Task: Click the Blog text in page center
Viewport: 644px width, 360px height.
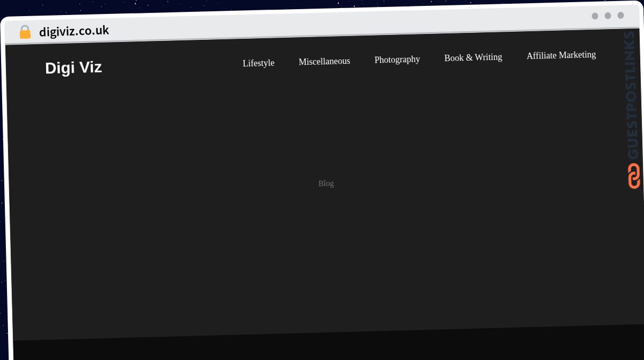Action: tap(326, 183)
